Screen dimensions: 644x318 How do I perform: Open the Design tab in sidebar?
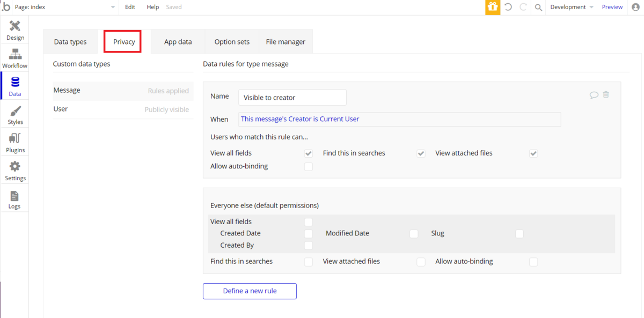[x=15, y=30]
